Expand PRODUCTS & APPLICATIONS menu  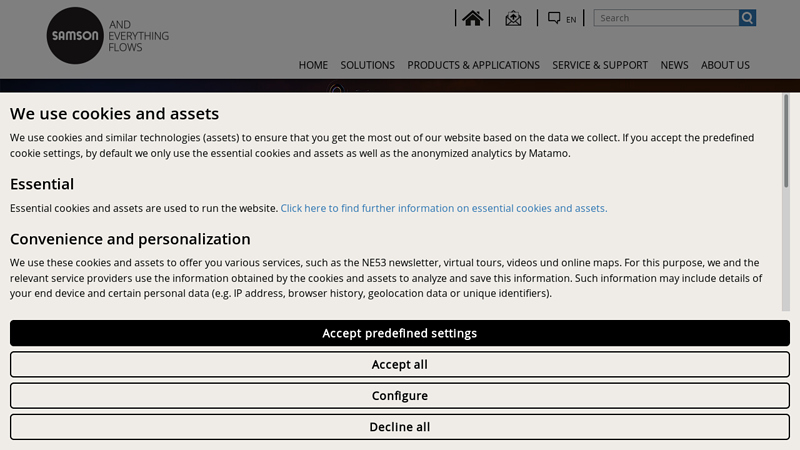coord(473,65)
